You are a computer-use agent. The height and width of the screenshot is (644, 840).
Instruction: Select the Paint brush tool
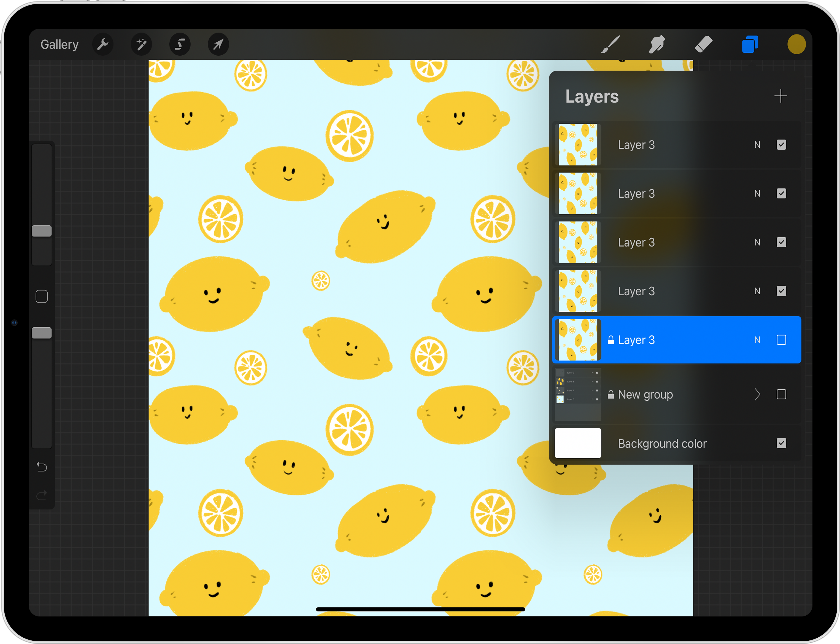(611, 44)
